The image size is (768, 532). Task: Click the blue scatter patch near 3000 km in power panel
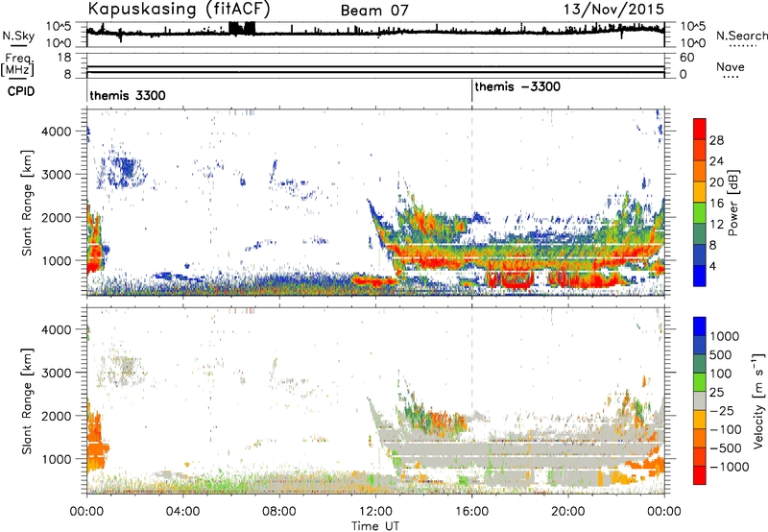[123, 171]
